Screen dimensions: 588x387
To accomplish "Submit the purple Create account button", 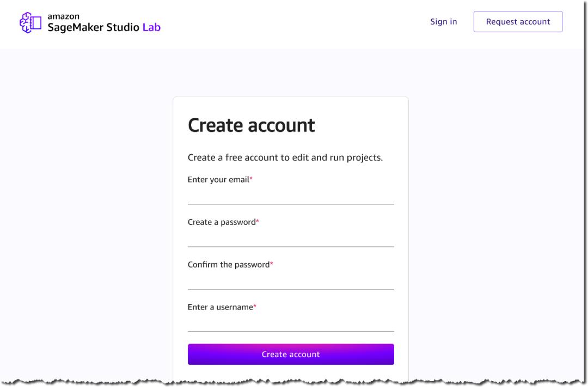I will [x=291, y=354].
